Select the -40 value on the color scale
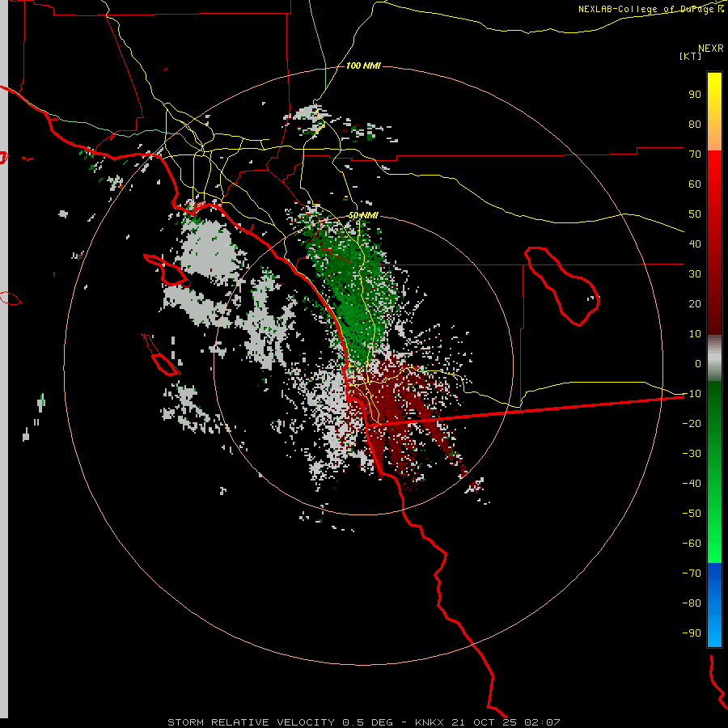The width and height of the screenshot is (728, 728). 692,484
